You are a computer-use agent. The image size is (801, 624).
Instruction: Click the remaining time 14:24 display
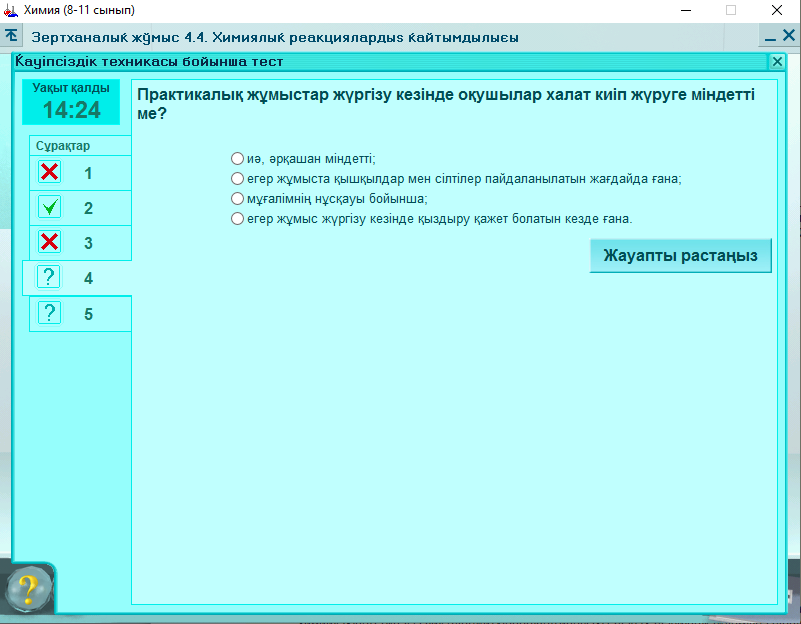72,110
